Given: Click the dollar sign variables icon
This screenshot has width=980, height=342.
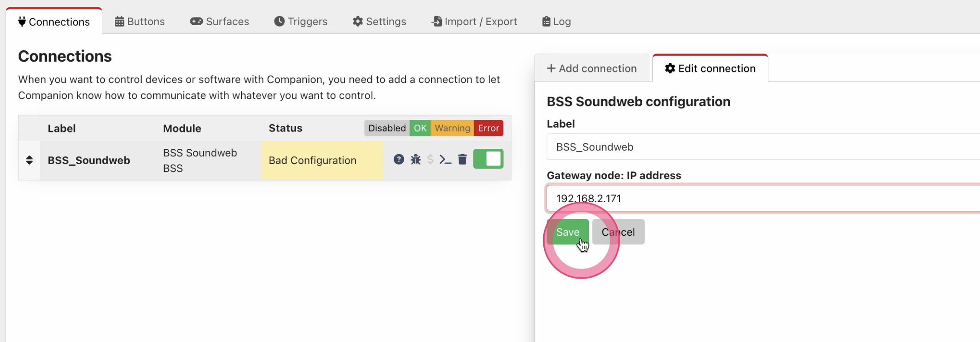Looking at the screenshot, I should pos(430,160).
